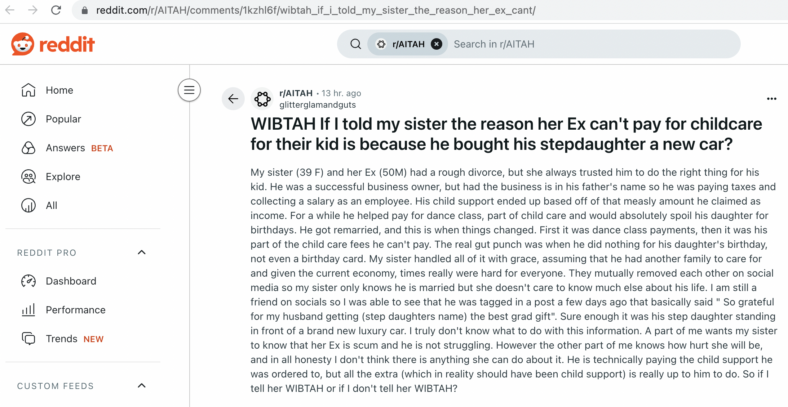Click the r/AITAH community avatar

(x=262, y=99)
